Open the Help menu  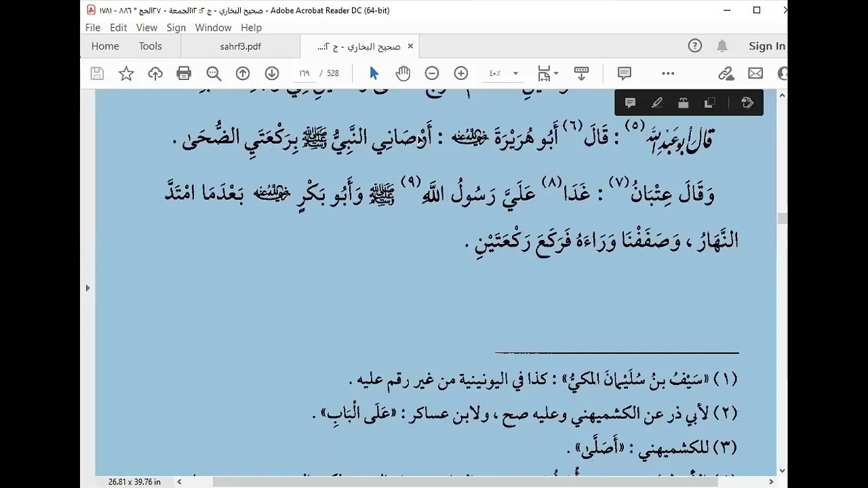[x=251, y=28]
